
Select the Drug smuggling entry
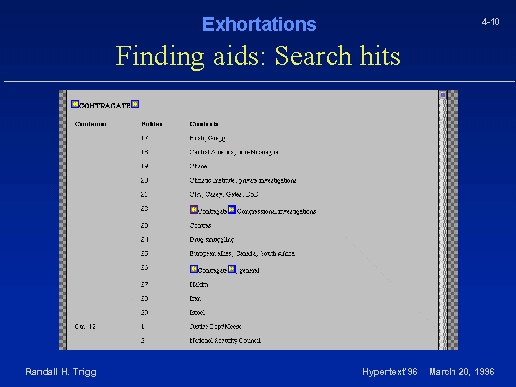tap(212, 240)
